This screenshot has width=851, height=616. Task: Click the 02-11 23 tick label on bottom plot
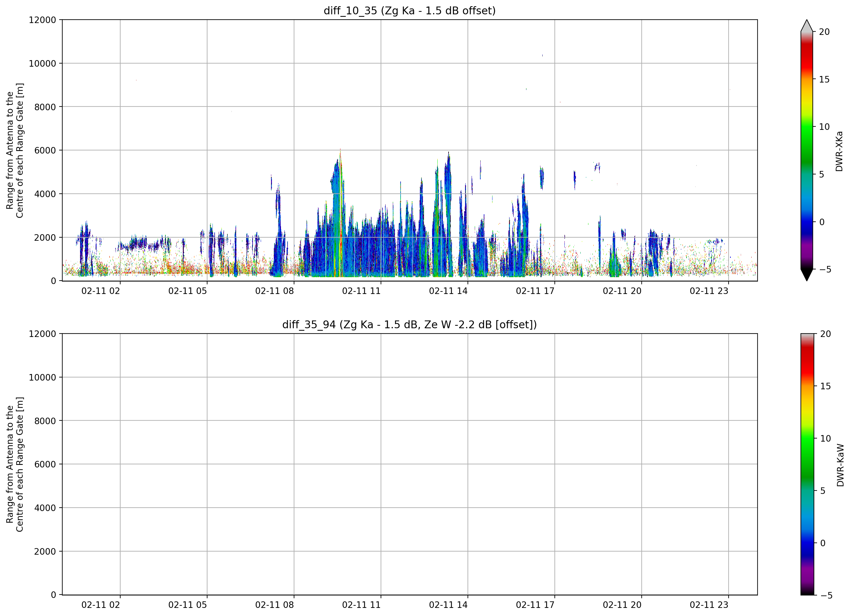coord(709,605)
